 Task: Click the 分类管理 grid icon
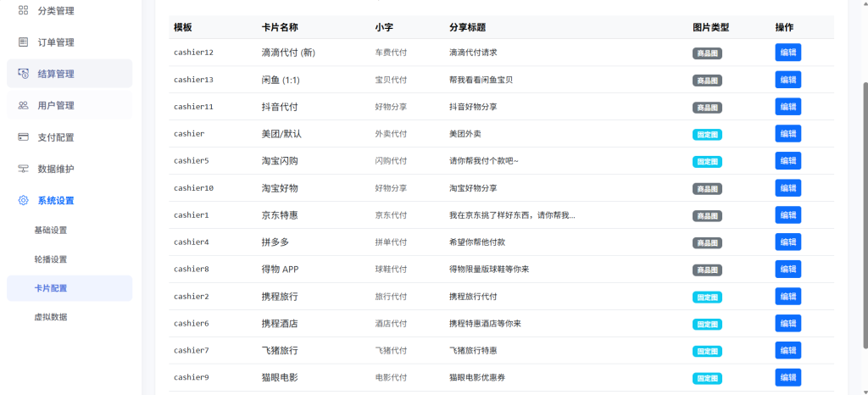tap(23, 10)
